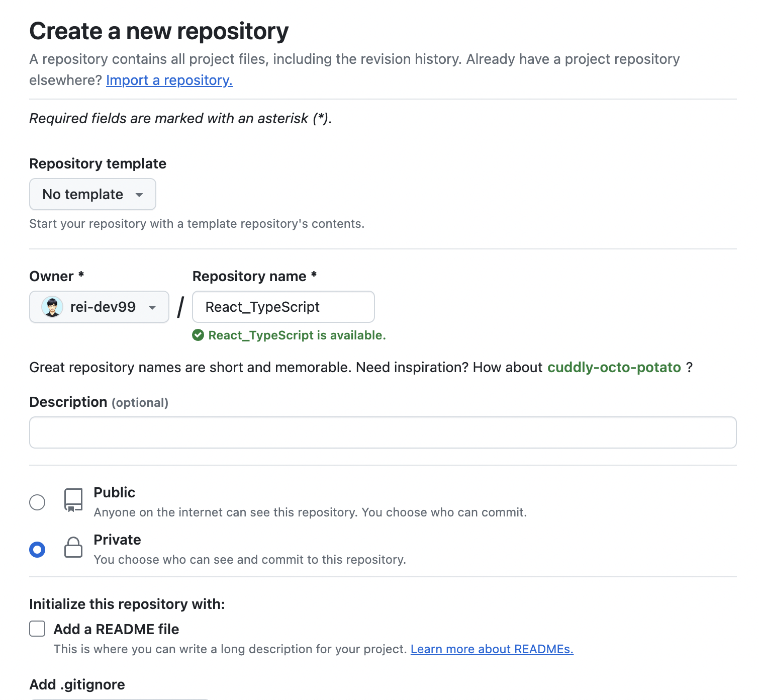Click the Public option title text

tap(115, 492)
